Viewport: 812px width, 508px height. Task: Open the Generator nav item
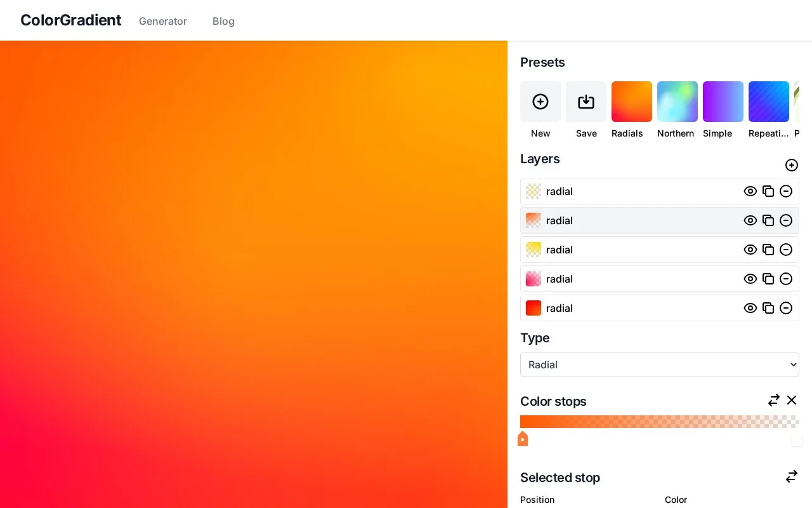point(163,21)
